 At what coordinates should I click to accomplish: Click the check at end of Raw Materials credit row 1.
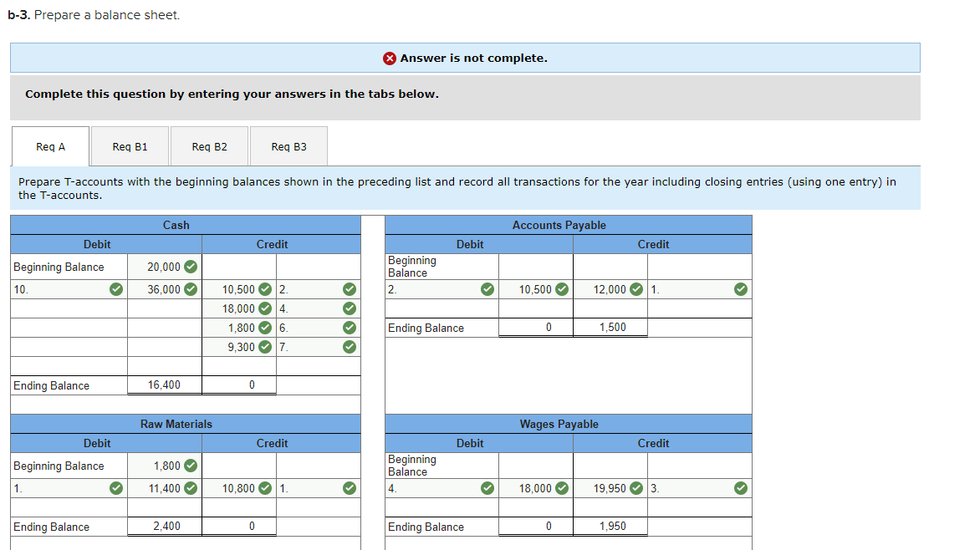350,488
